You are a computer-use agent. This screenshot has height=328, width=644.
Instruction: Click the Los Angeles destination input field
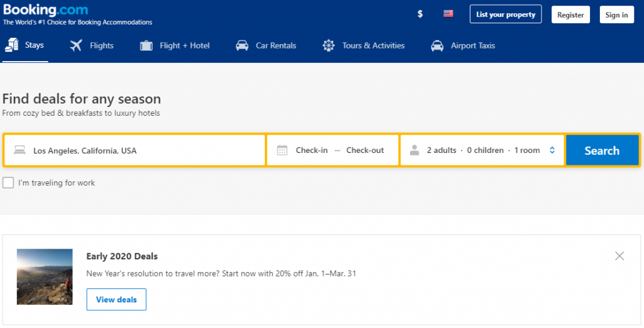pos(135,150)
